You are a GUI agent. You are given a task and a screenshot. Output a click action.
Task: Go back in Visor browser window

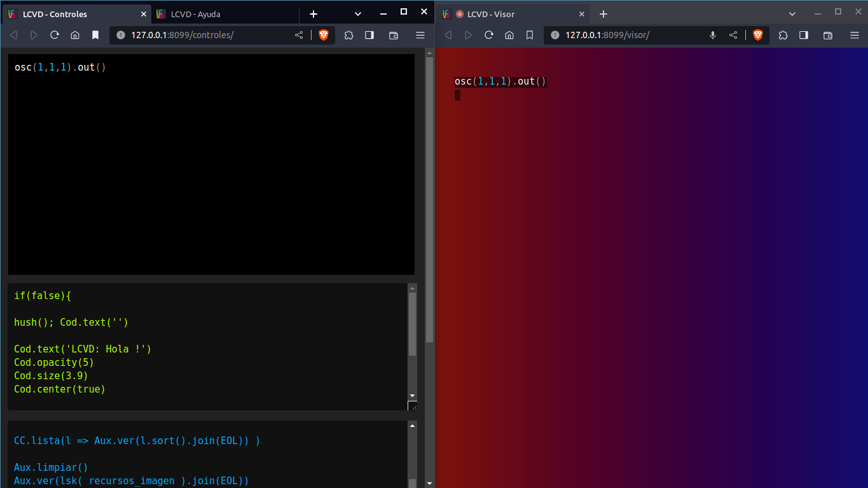(448, 35)
